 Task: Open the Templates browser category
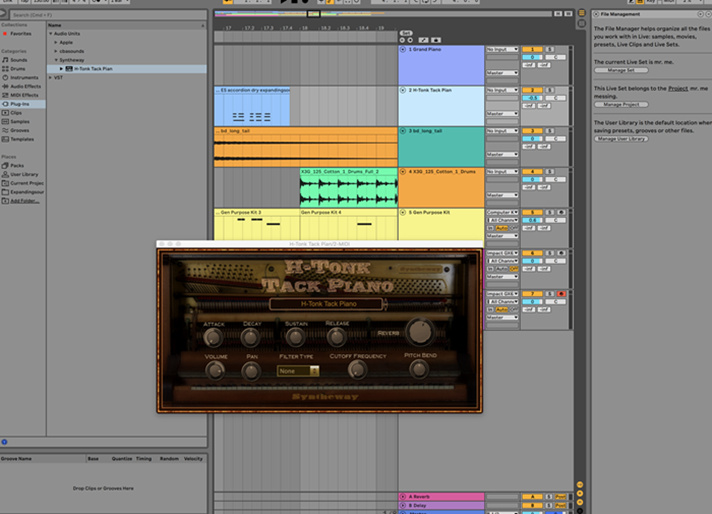[x=22, y=139]
